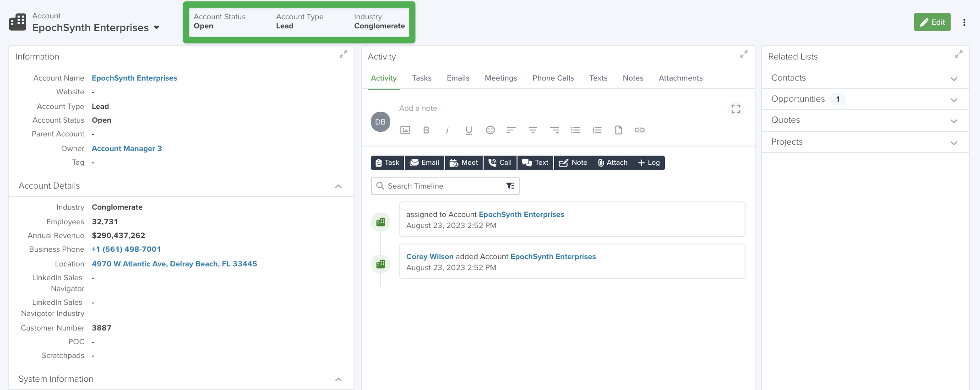Click the account icon on Corey Wilson entry
Image resolution: width=980 pixels, height=390 pixels.
(x=381, y=264)
